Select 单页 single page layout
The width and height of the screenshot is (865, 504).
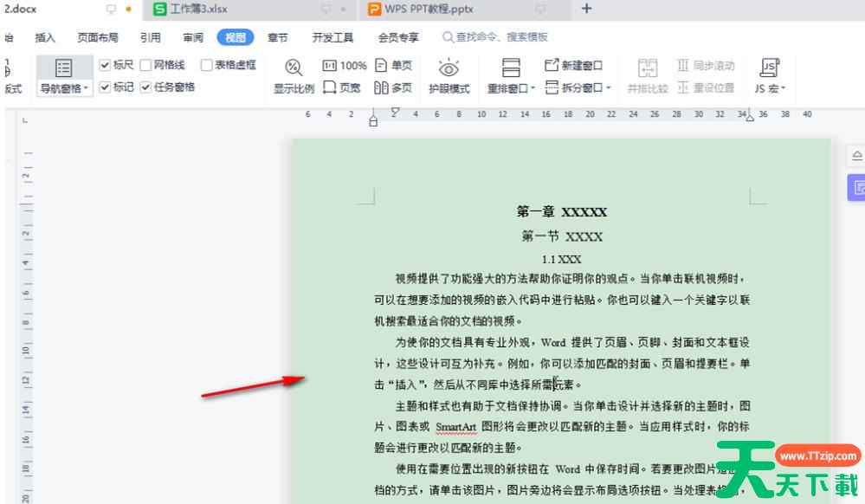tap(393, 66)
